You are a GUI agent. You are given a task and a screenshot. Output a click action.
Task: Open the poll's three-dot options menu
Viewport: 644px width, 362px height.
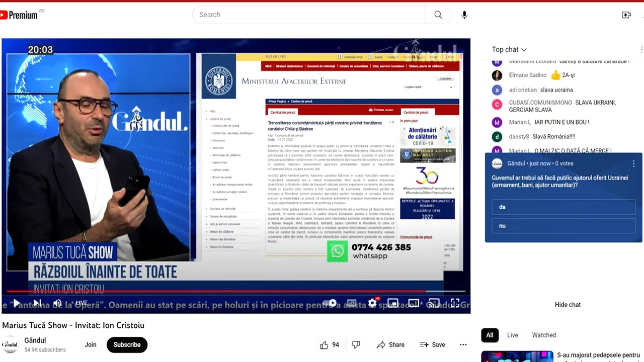(633, 163)
